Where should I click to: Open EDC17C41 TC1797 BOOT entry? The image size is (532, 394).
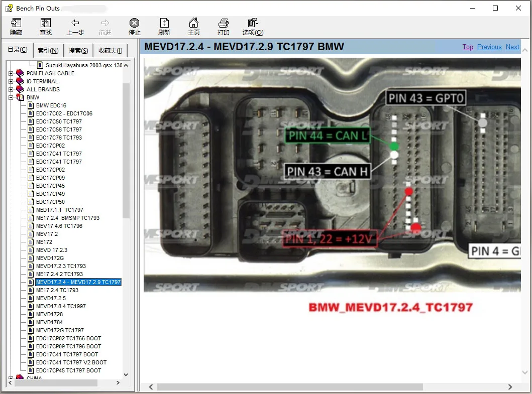tap(67, 354)
